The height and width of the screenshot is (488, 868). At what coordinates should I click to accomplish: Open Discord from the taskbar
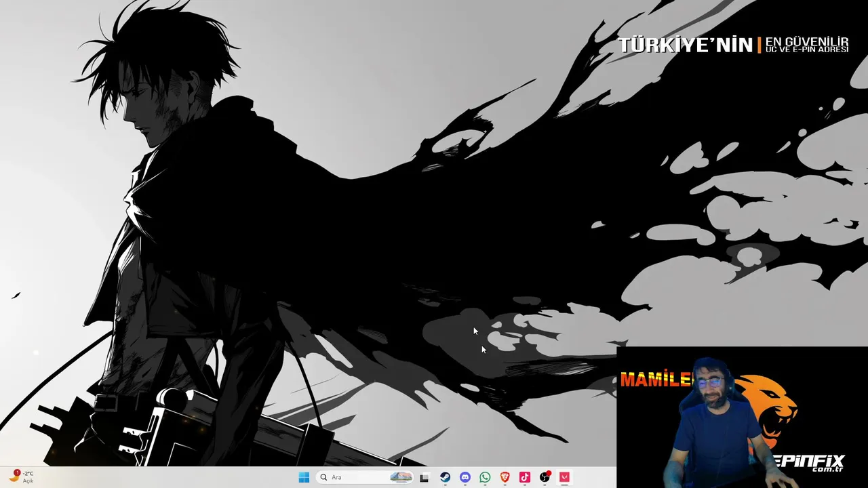465,477
